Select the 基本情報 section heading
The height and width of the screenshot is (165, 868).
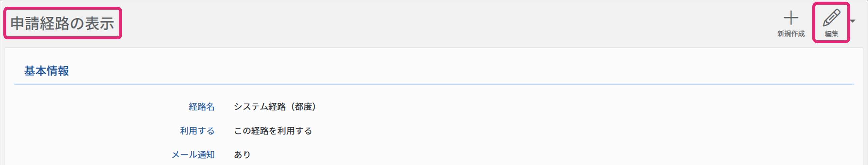click(47, 71)
